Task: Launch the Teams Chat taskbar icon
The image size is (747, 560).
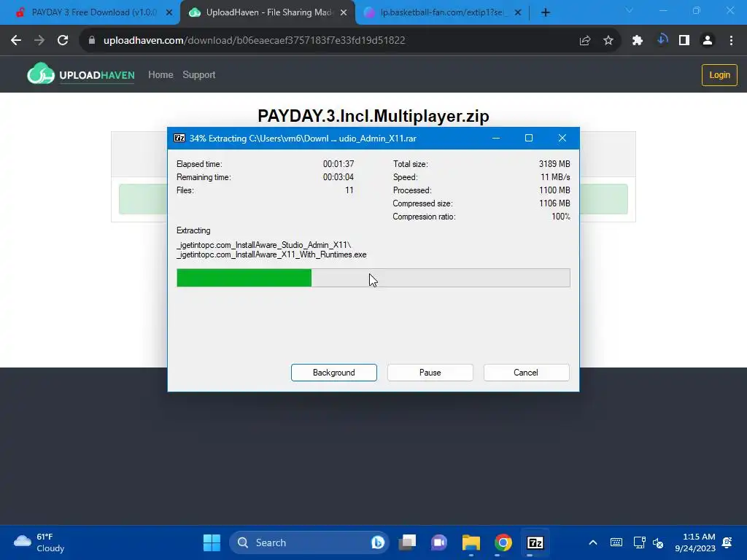Action: [439, 542]
